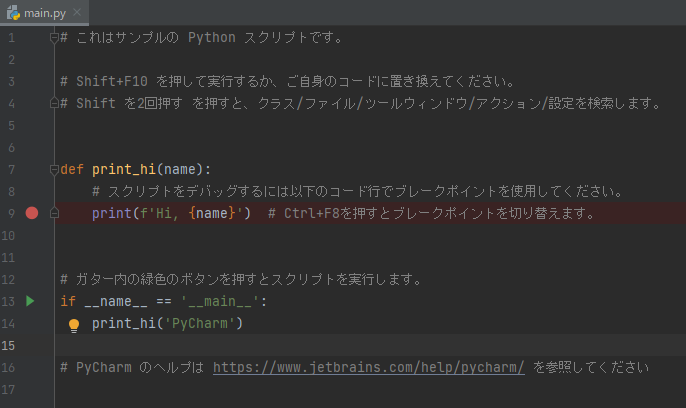Screen dimensions: 686x408
Task: Select the main.py editor tab
Action: pyautogui.click(x=44, y=13)
